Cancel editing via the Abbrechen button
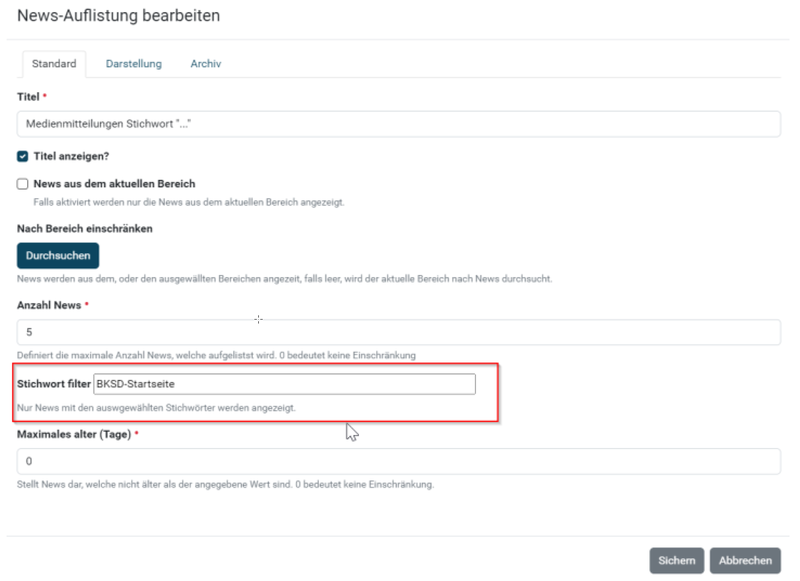The image size is (800, 581). click(745, 561)
